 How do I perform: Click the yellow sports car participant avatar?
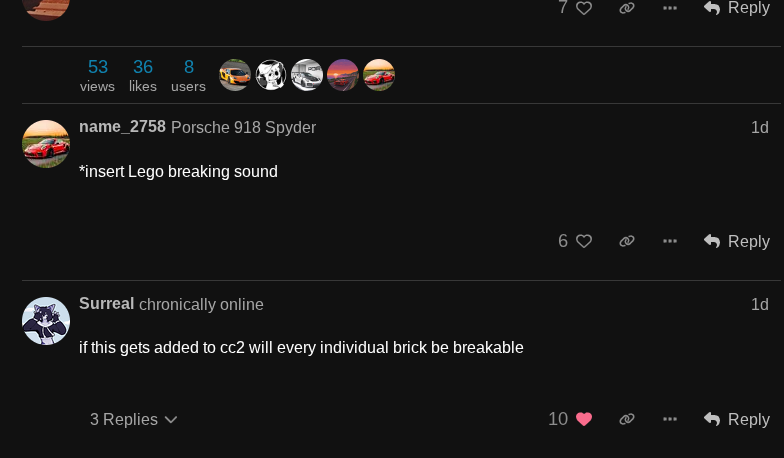[x=235, y=75]
